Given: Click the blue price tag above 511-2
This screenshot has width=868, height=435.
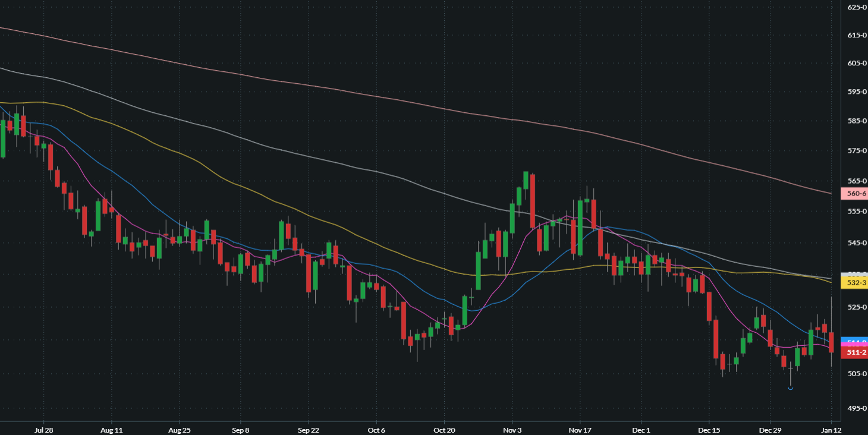Looking at the screenshot, I should (x=856, y=341).
